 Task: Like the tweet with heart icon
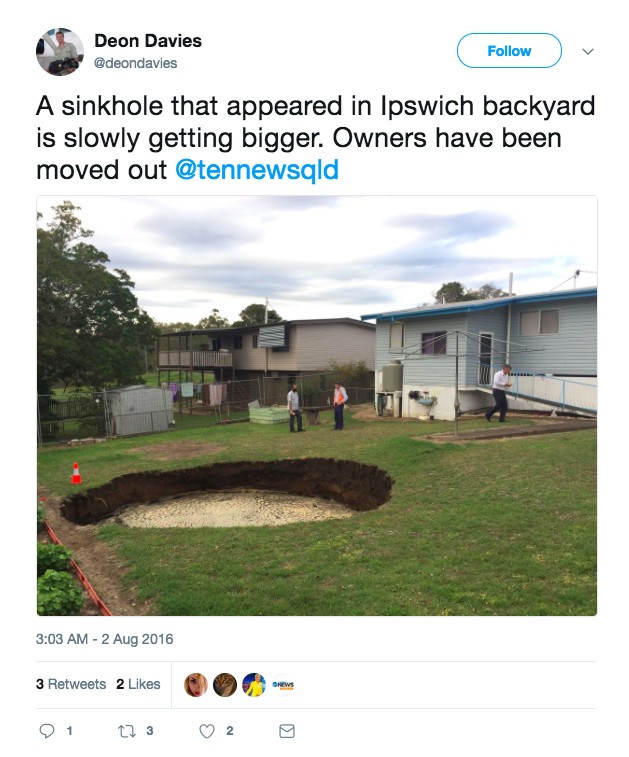click(x=207, y=731)
